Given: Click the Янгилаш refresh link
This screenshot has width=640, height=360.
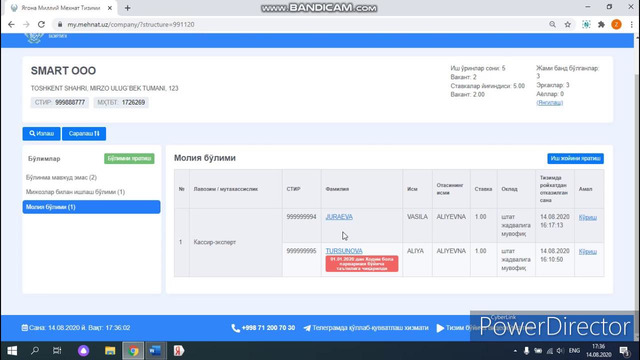Looking at the screenshot, I should [x=549, y=102].
